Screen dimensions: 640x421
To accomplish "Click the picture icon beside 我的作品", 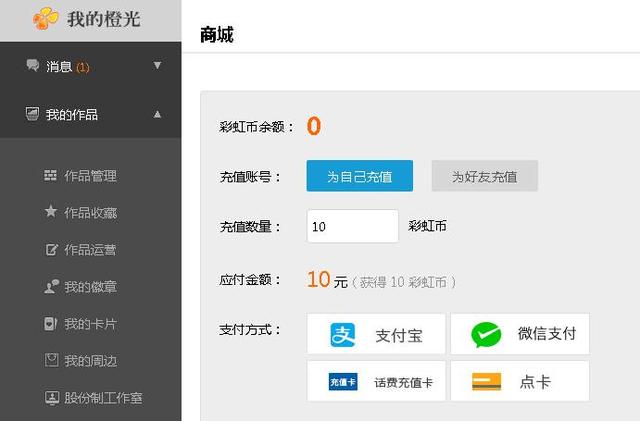I will [x=32, y=114].
